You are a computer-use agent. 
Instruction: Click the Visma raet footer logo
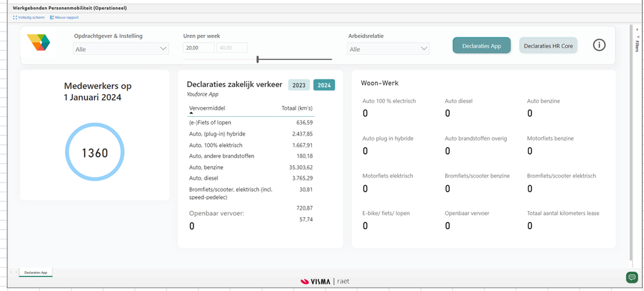pyautogui.click(x=325, y=281)
